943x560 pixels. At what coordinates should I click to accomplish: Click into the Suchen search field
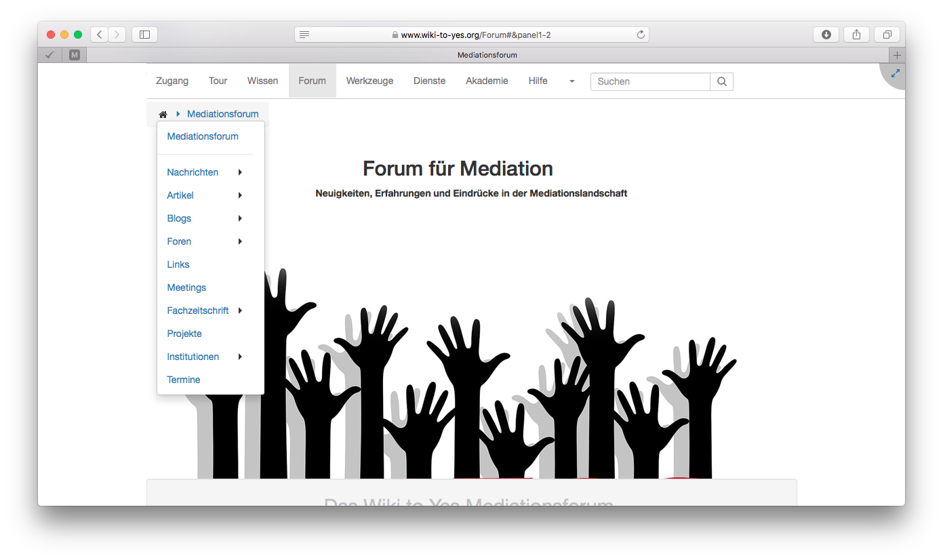pyautogui.click(x=649, y=81)
